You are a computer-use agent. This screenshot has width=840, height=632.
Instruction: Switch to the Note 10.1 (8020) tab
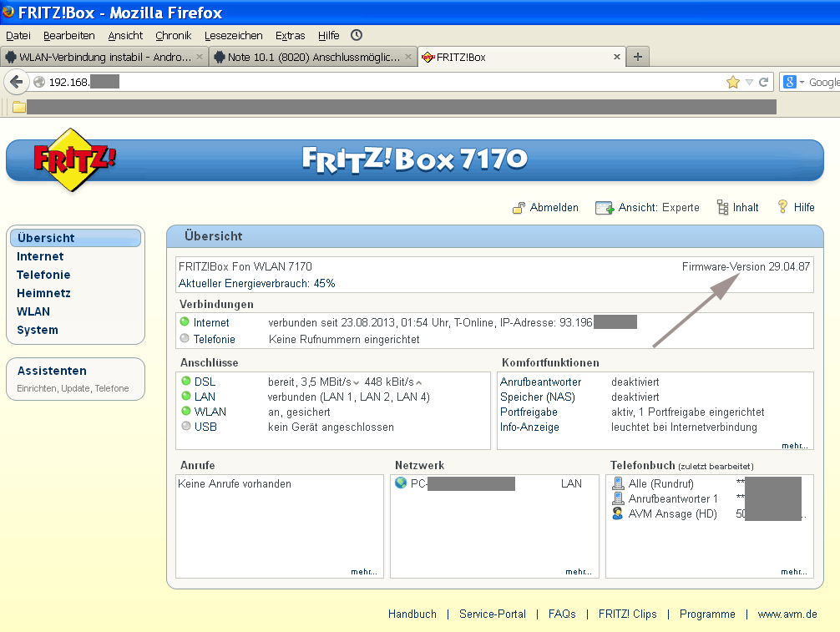click(313, 57)
